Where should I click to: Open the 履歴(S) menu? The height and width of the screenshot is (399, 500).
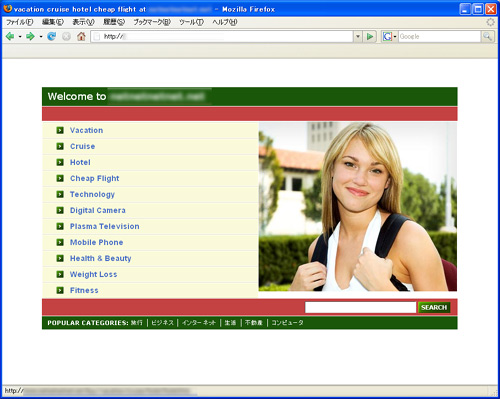coord(114,22)
